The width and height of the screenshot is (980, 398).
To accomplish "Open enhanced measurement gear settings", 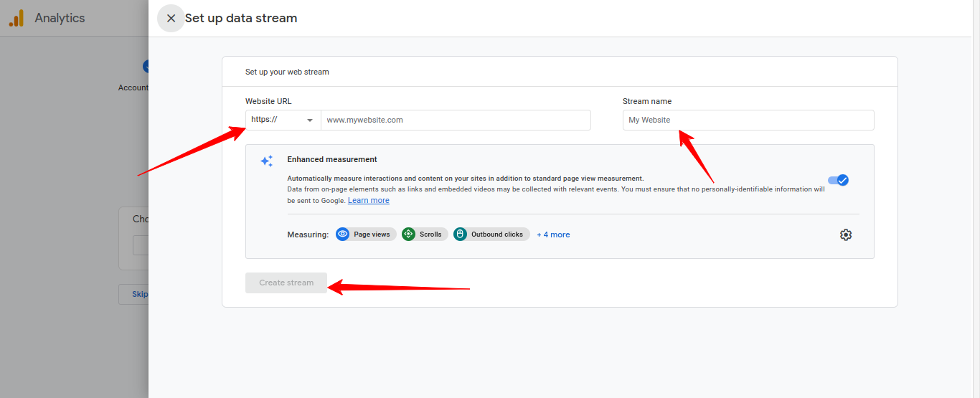I will 846,234.
